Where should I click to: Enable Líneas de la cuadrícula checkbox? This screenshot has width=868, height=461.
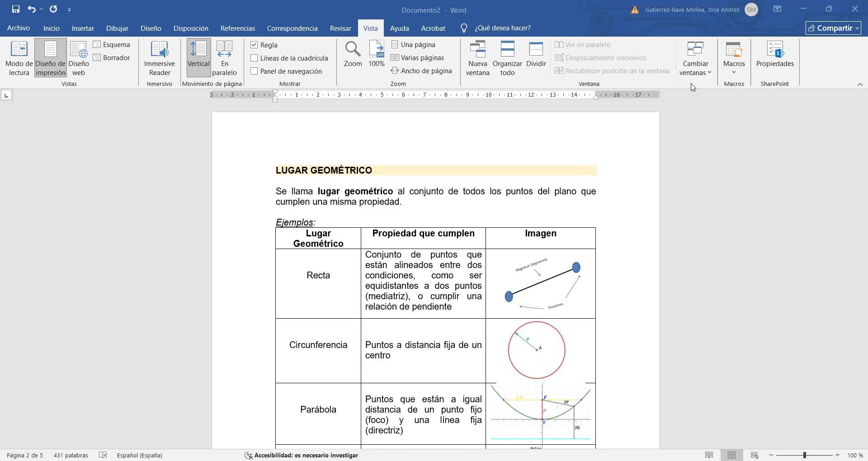(x=254, y=58)
